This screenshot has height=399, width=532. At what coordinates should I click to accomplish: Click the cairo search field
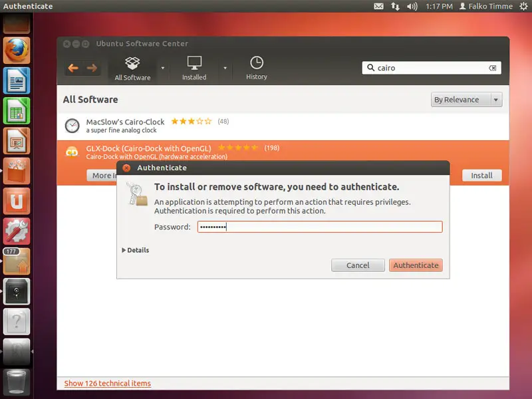432,68
